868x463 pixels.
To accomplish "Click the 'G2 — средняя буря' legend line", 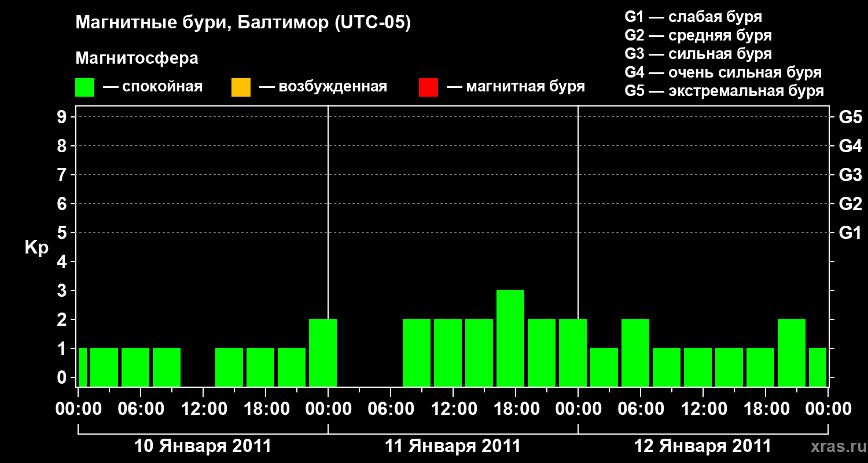I will 698,35.
